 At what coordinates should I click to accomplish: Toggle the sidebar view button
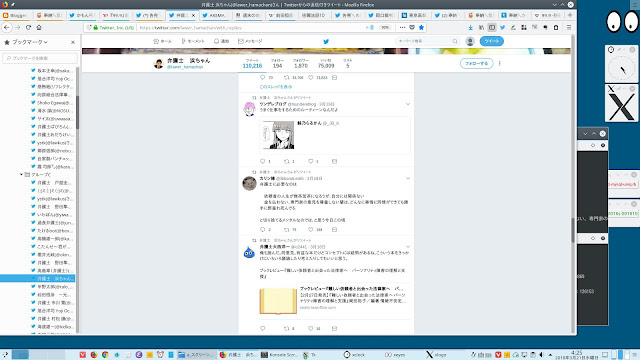tap(492, 27)
